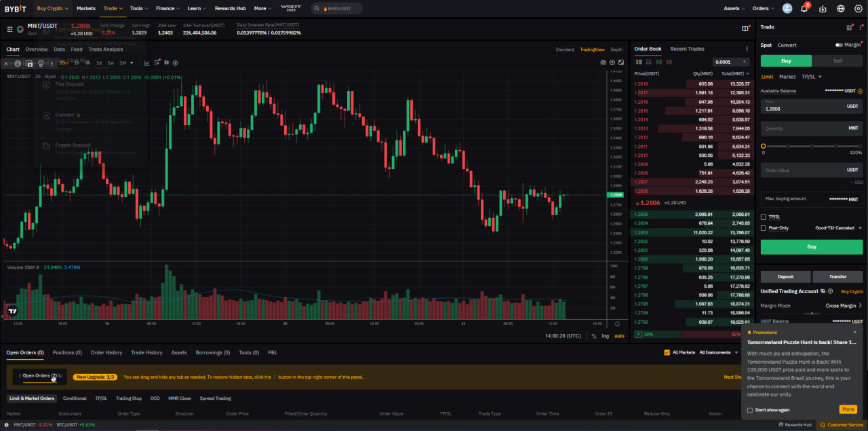868x431 pixels.
Task: Select the Sell side toggle
Action: tap(837, 61)
